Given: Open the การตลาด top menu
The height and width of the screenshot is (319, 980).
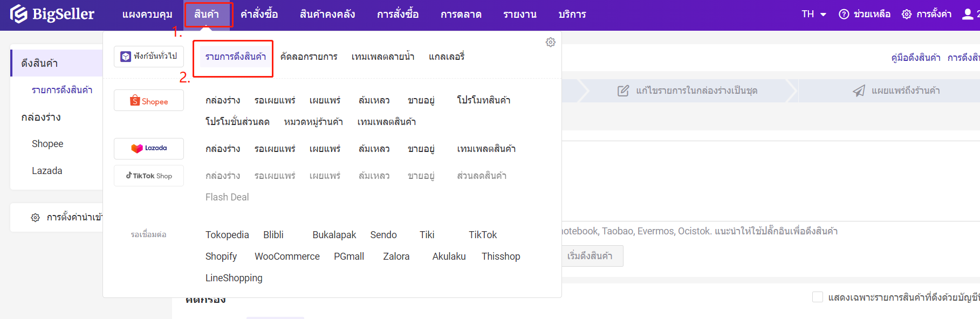Looking at the screenshot, I should pyautogui.click(x=461, y=15).
